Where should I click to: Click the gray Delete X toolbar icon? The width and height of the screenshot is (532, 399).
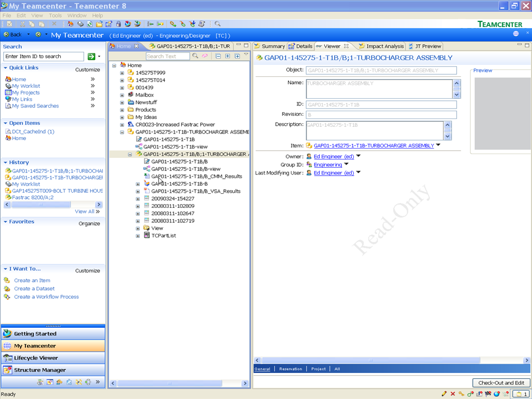coord(54,24)
